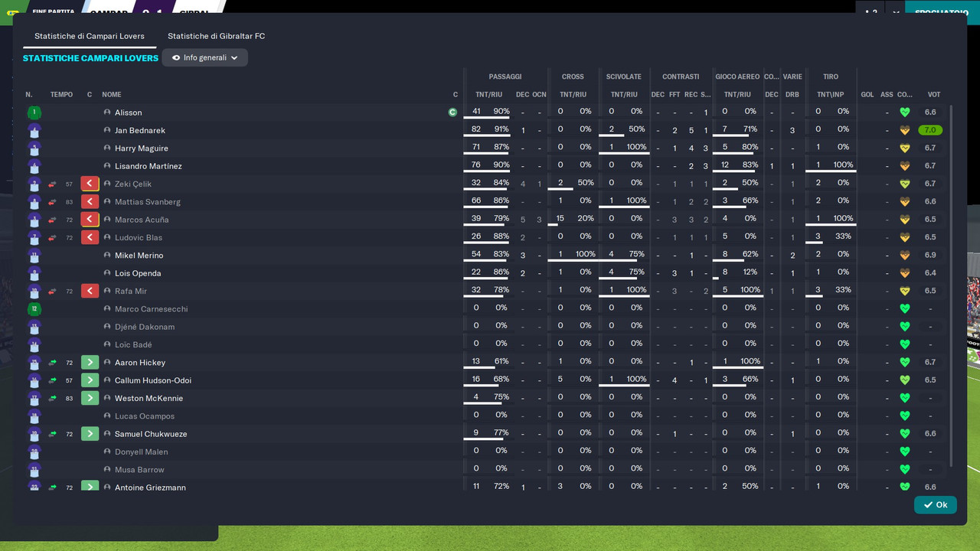Viewport: 980px width, 551px height.
Task: Open player Musa Barrow
Action: tap(139, 470)
